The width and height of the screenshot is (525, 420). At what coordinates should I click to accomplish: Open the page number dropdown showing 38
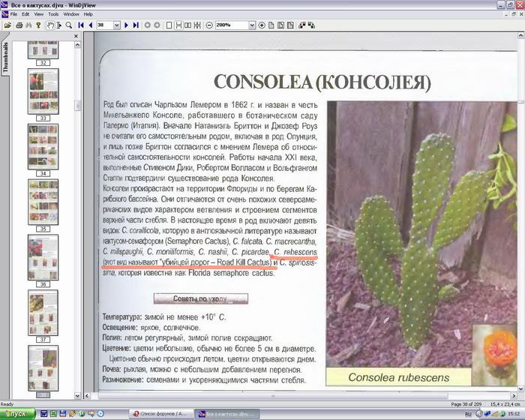pos(116,25)
